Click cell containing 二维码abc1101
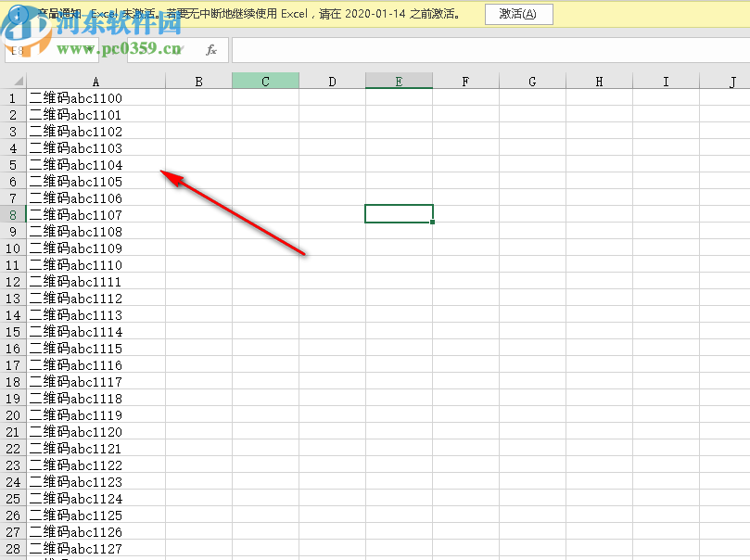 coord(96,114)
